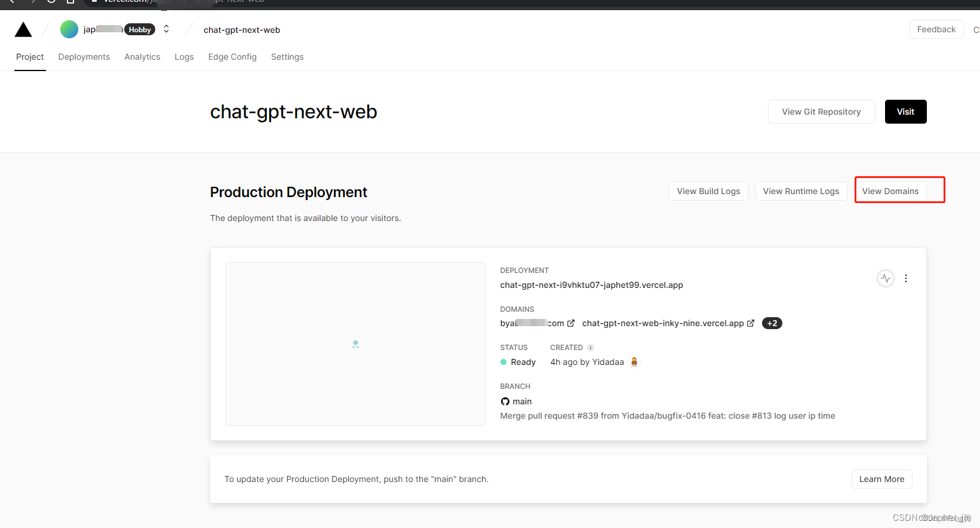Expand the team switcher chevrons

(x=166, y=29)
